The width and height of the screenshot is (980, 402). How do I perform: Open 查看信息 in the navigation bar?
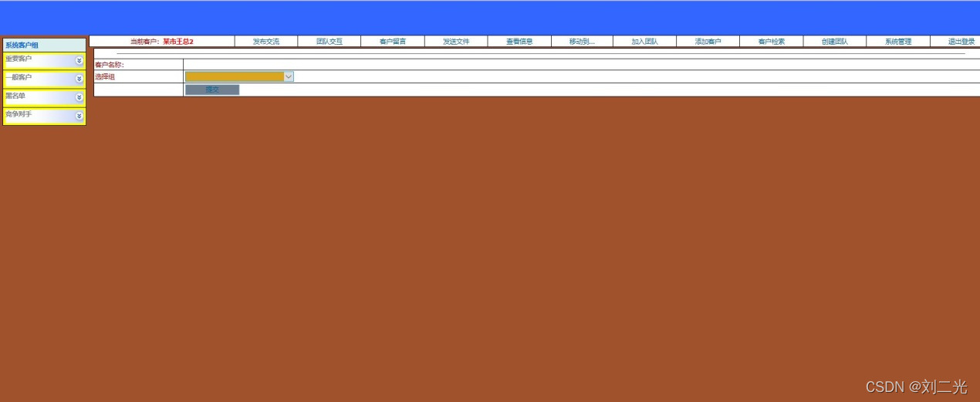(519, 42)
